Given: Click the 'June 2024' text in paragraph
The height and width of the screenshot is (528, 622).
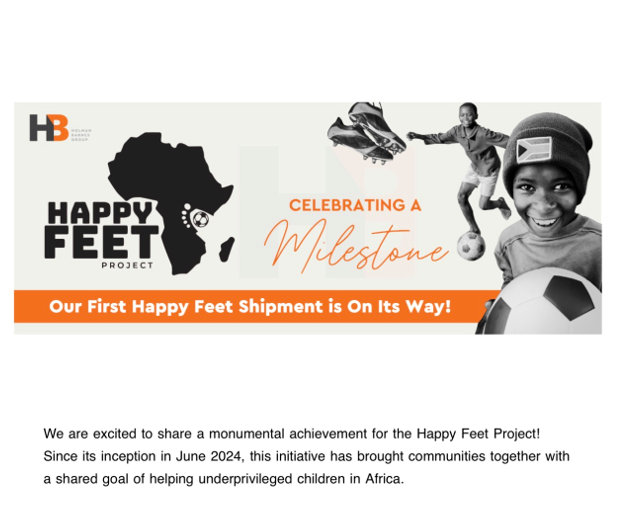Looking at the screenshot, I should point(209,456).
